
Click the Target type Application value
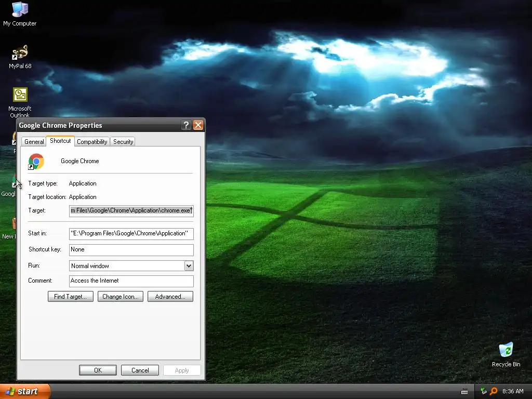83,183
